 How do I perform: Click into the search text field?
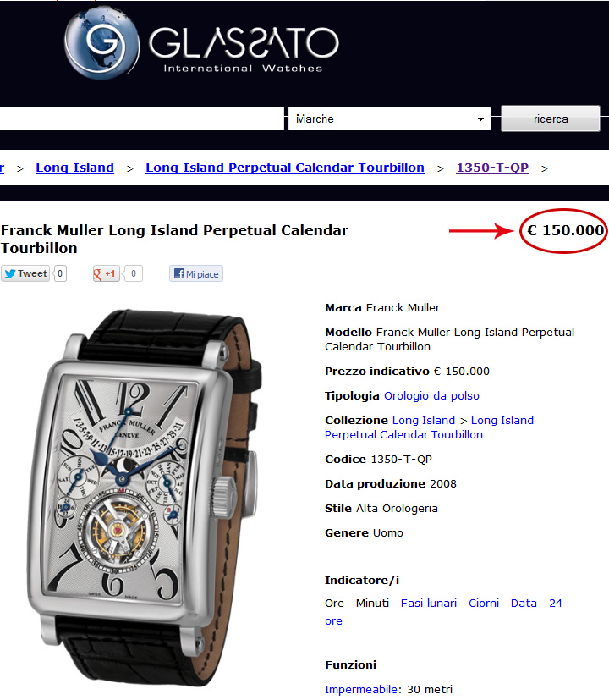tap(141, 119)
